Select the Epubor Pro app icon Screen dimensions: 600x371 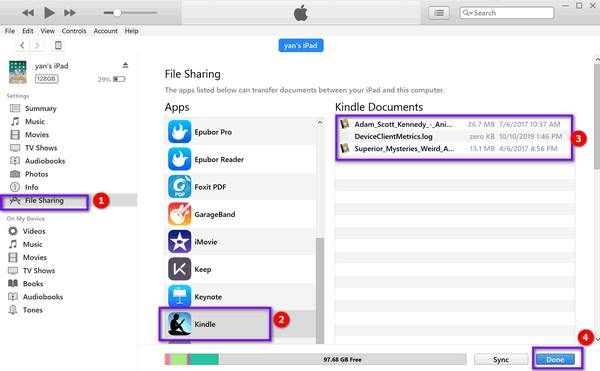(179, 132)
